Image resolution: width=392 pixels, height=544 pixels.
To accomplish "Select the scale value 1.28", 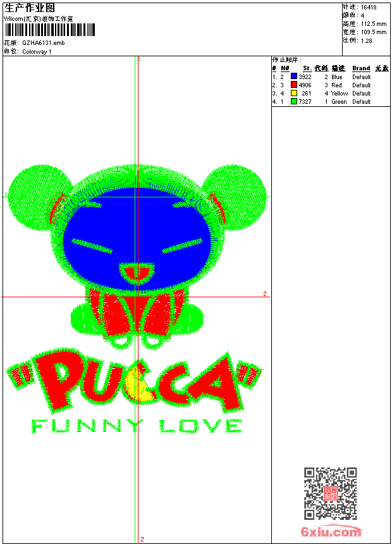I will click(x=366, y=40).
